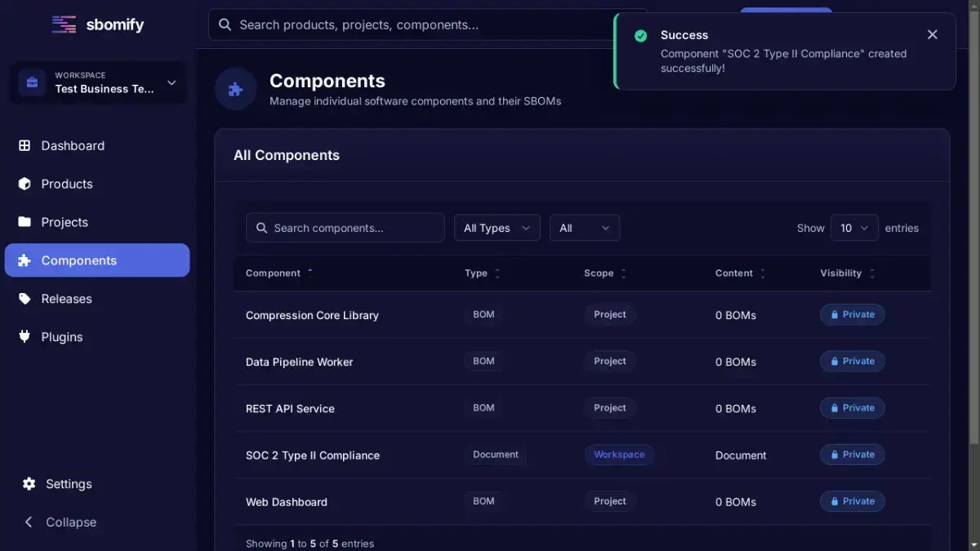Screen dimensions: 980x551
Task: Click the Products cube icon
Action: coord(24,184)
